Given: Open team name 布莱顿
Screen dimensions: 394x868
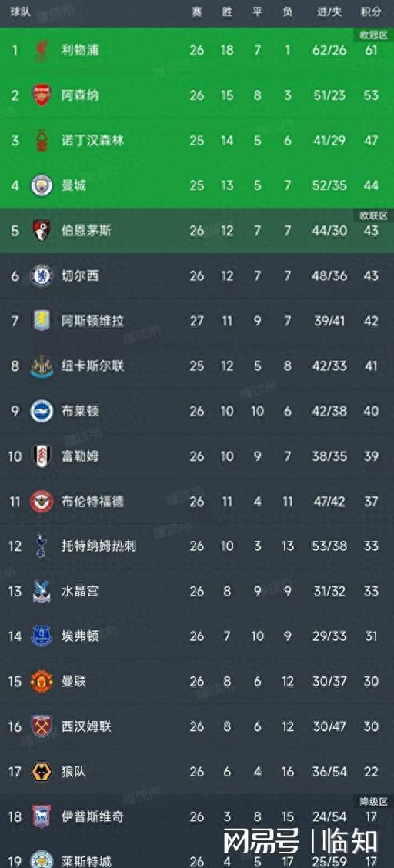Looking at the screenshot, I should [80, 411].
